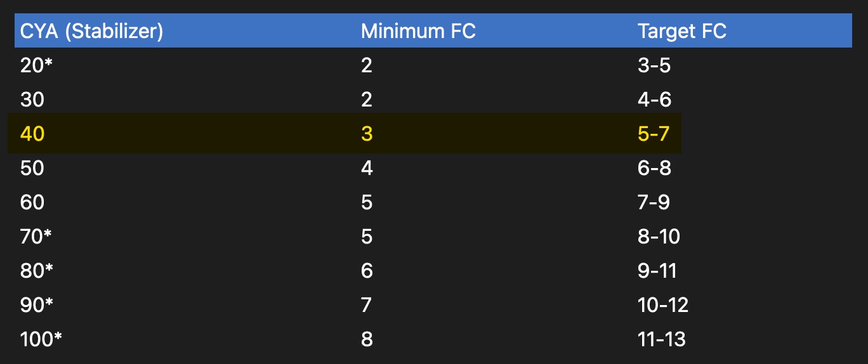Click the 80* CYA entry
The width and height of the screenshot is (868, 364).
point(36,271)
